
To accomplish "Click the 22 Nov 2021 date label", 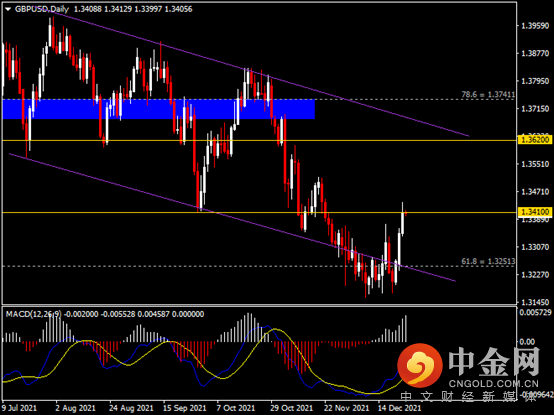I will pyautogui.click(x=346, y=408).
